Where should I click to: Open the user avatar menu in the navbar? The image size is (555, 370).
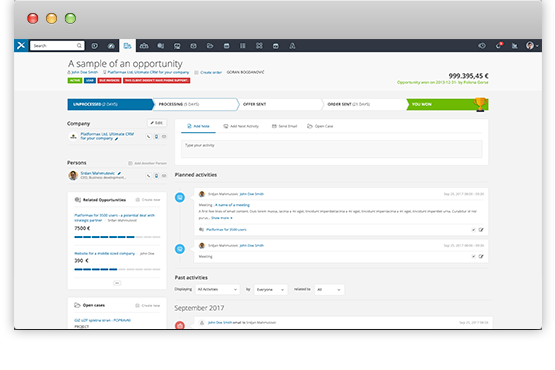click(x=532, y=46)
